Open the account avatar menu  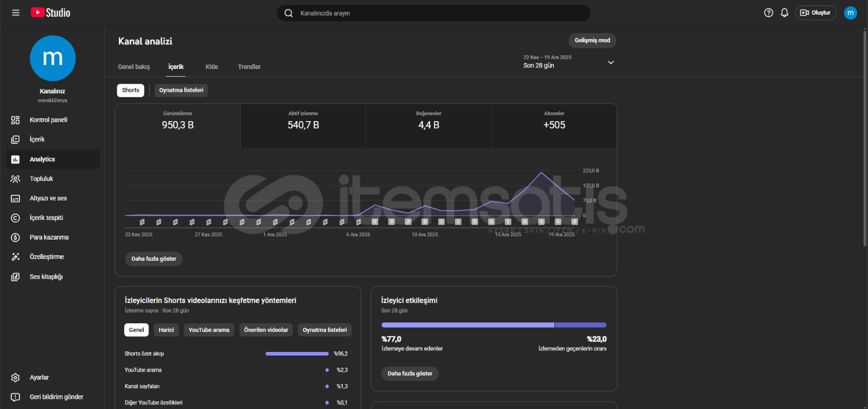pos(850,13)
